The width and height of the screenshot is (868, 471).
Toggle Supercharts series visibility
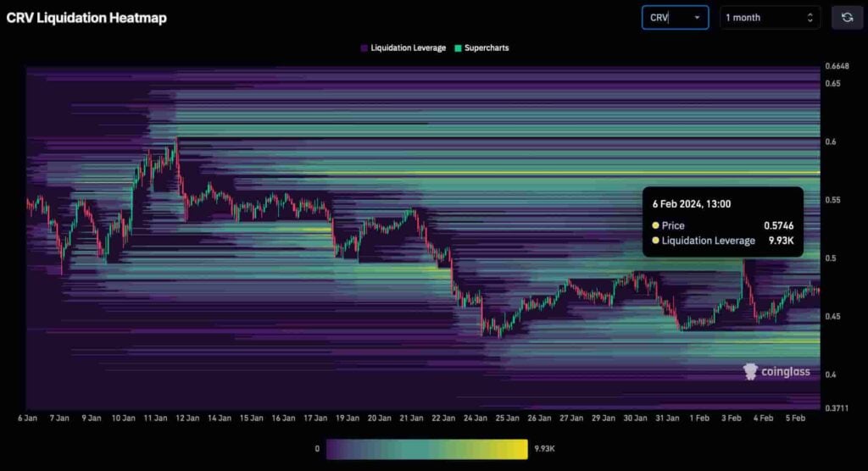click(x=481, y=48)
